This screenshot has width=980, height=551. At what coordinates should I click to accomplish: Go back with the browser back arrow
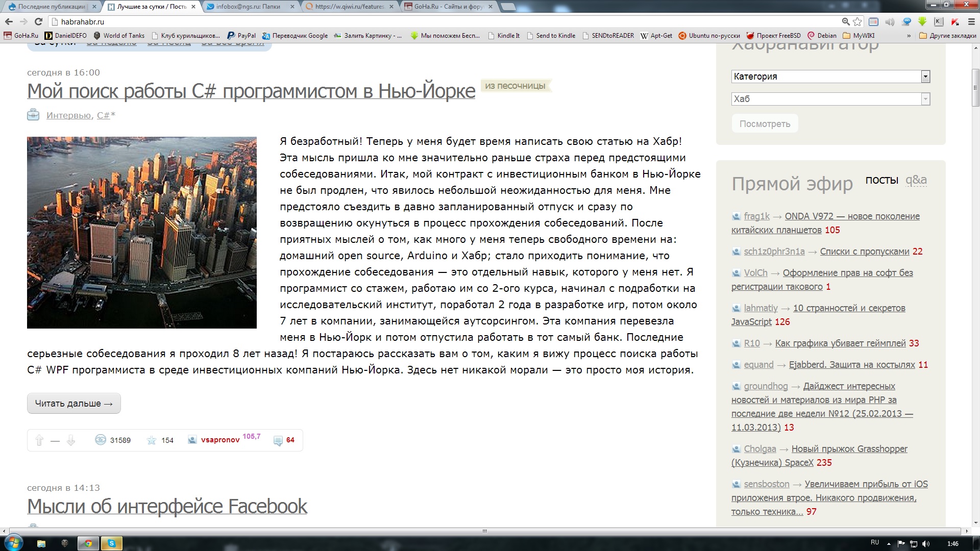coord(9,21)
